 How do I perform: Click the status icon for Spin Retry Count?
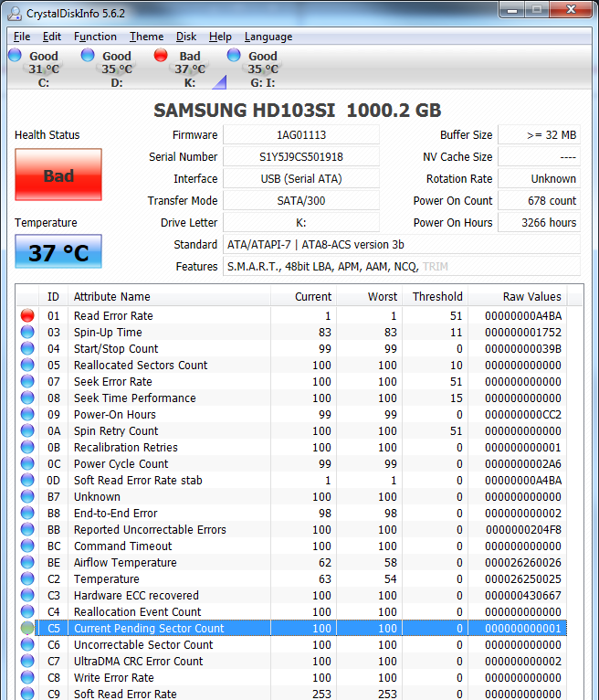tap(27, 430)
